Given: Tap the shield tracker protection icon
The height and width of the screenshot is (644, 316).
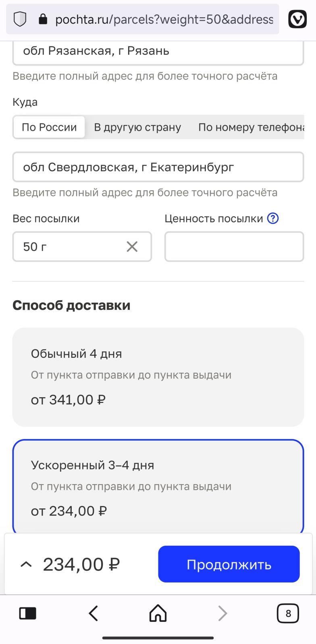Looking at the screenshot, I should (20, 19).
